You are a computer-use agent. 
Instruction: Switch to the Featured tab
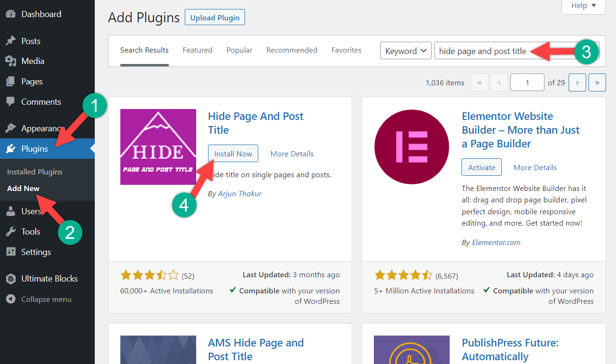(198, 50)
